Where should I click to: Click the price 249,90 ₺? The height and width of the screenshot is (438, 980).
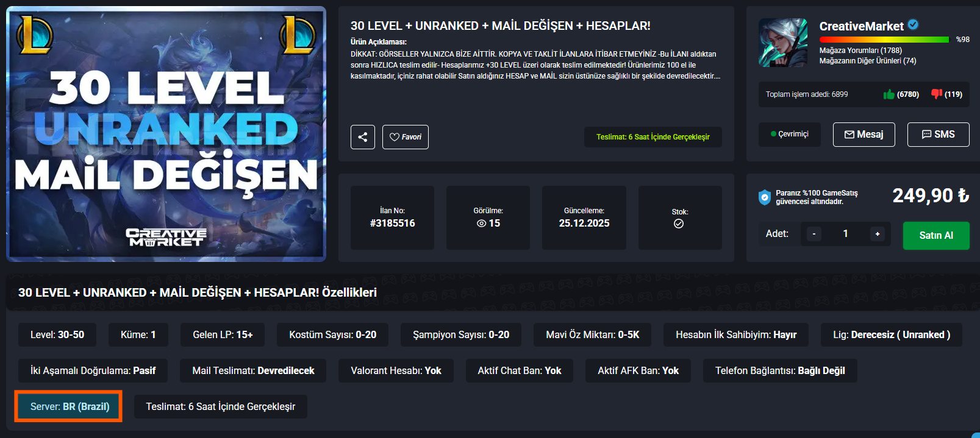931,196
